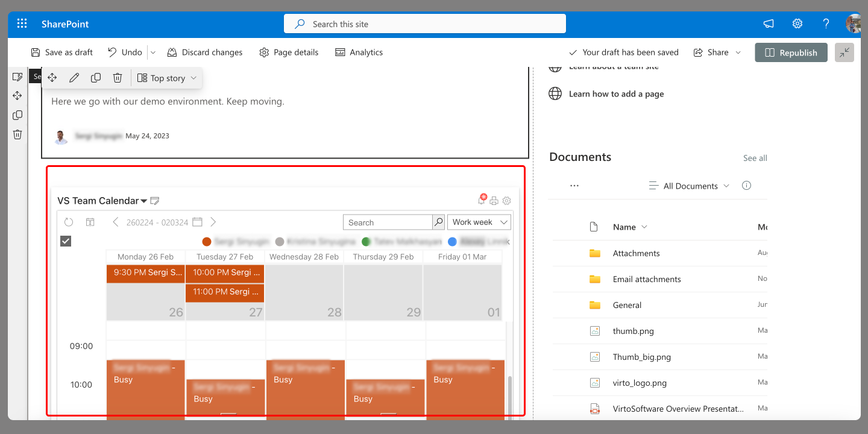Screen dimensions: 868x434
Task: Click Share in the command bar
Action: point(711,52)
